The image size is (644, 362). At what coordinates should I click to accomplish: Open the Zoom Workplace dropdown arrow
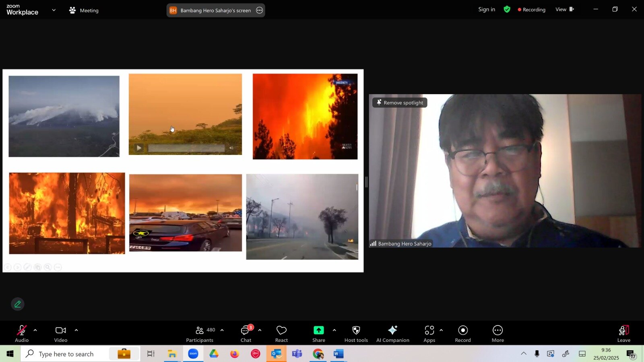click(x=54, y=10)
